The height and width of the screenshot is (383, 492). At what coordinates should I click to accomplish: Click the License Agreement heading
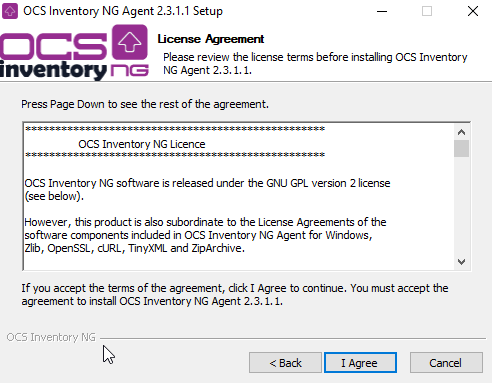click(211, 39)
